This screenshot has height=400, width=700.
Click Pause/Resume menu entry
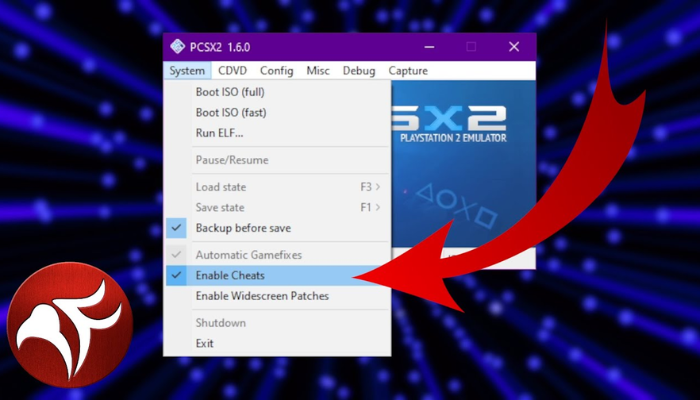277,160
